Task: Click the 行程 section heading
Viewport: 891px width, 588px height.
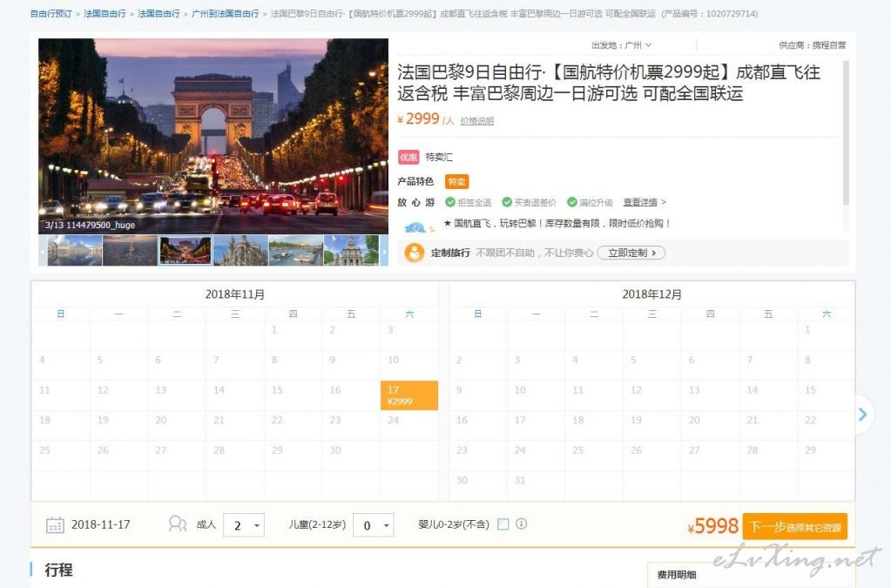Action: coord(58,570)
